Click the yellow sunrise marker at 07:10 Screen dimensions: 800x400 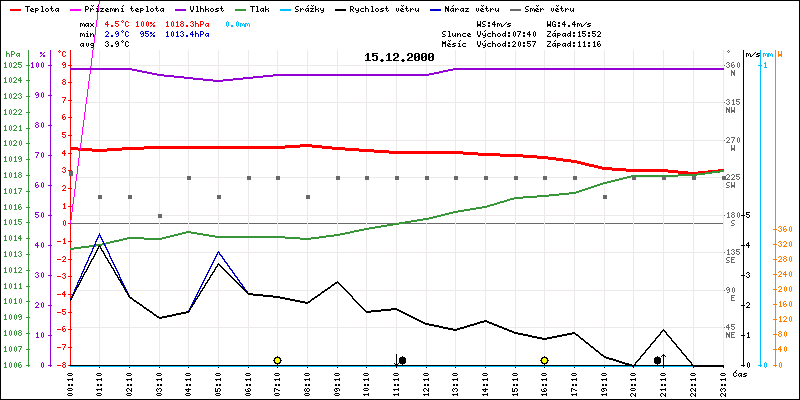point(277,360)
